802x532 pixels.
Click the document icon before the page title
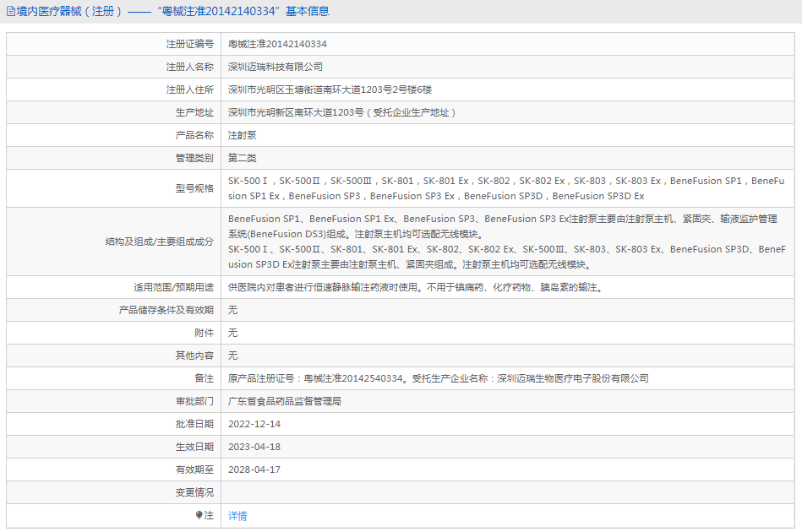tap(10, 12)
